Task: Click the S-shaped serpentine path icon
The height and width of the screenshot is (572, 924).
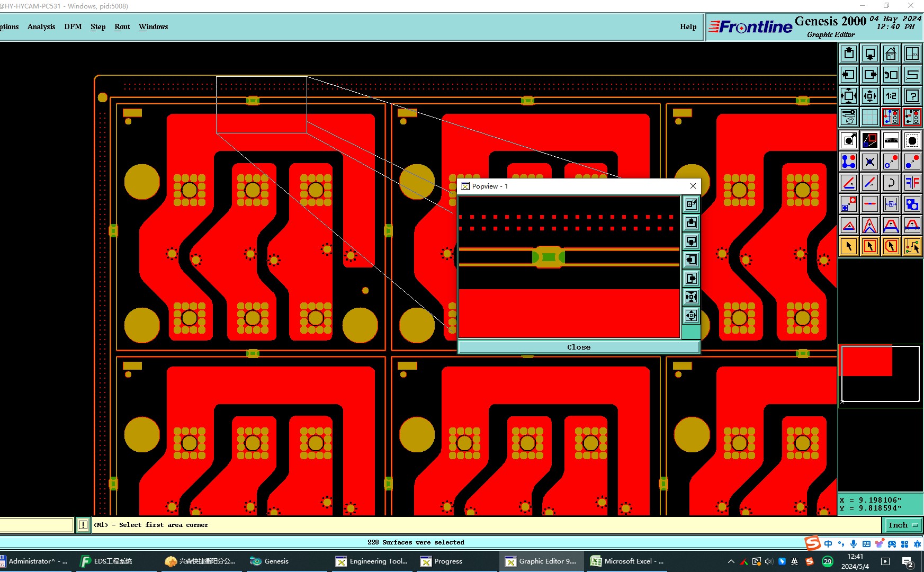Action: [x=912, y=75]
